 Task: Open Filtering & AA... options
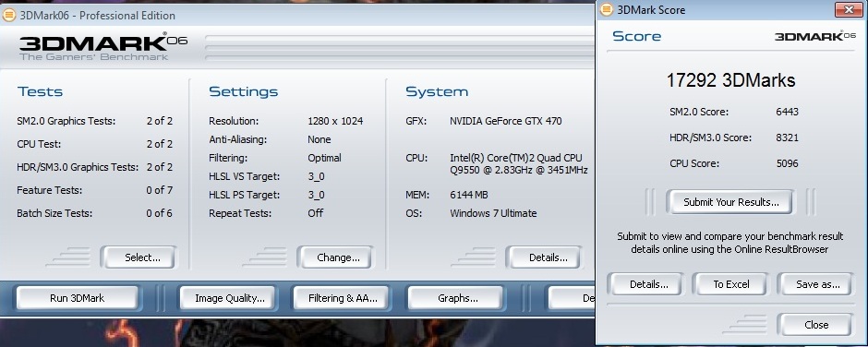click(343, 298)
